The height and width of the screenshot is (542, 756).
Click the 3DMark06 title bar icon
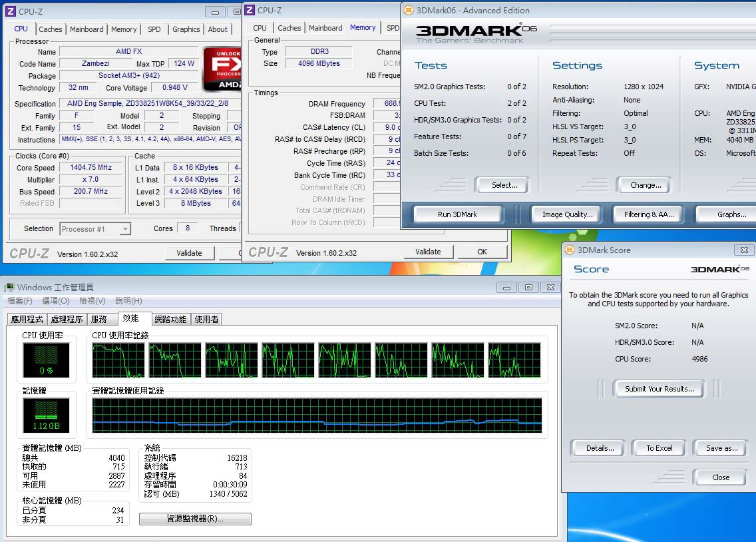coord(409,10)
